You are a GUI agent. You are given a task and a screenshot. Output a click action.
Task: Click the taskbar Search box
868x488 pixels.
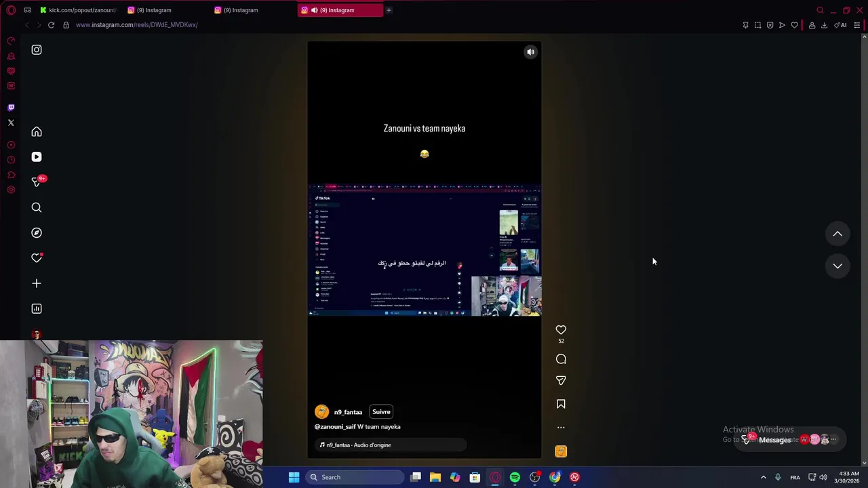point(355,477)
